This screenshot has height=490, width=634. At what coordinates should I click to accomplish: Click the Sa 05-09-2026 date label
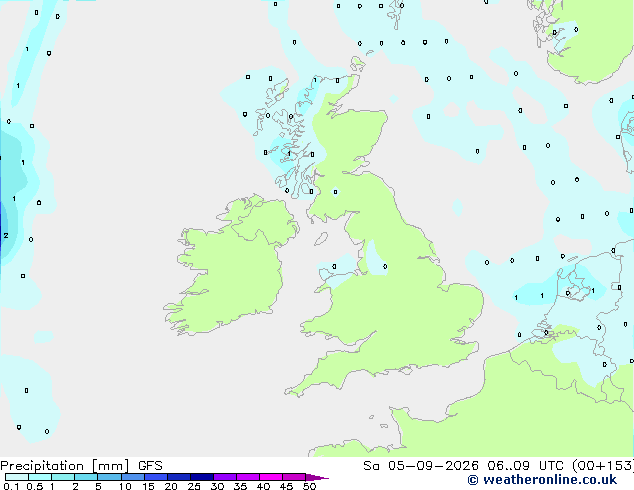coord(421,466)
